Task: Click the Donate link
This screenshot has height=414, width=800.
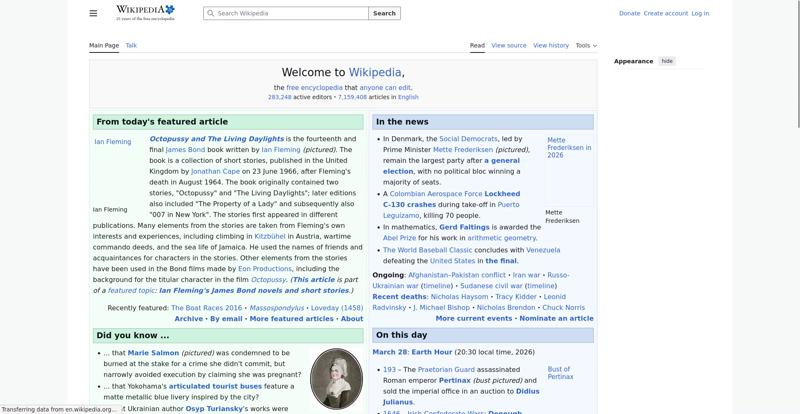Action: click(x=629, y=14)
